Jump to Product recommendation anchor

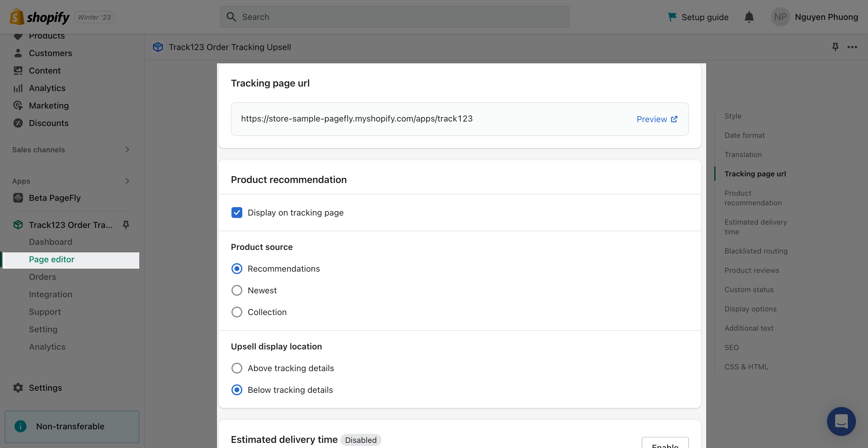753,198
